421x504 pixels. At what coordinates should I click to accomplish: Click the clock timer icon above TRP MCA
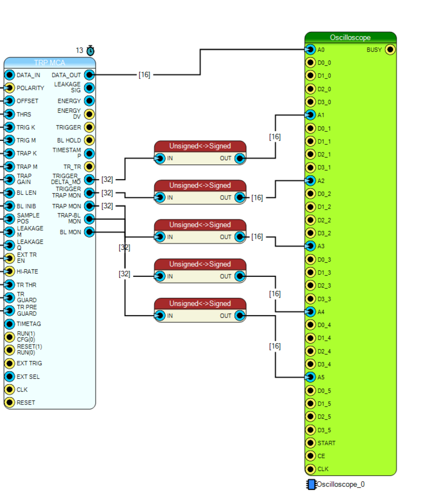pyautogui.click(x=90, y=50)
